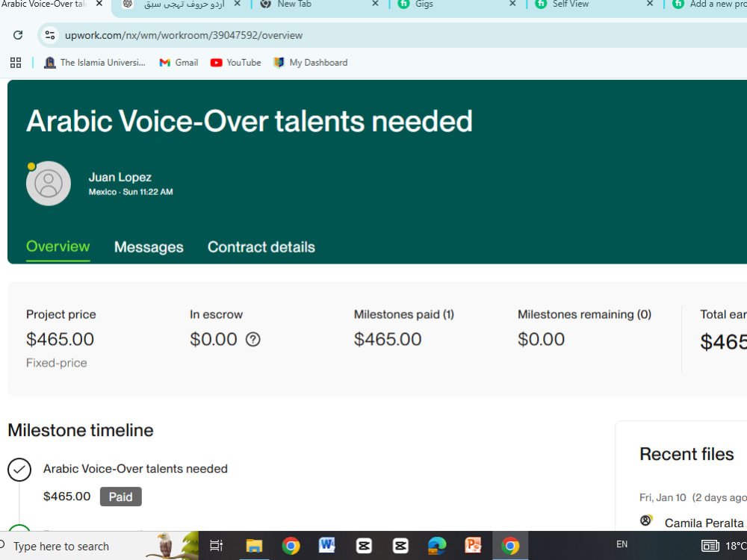Switch to the Add a new project tab

(709, 4)
